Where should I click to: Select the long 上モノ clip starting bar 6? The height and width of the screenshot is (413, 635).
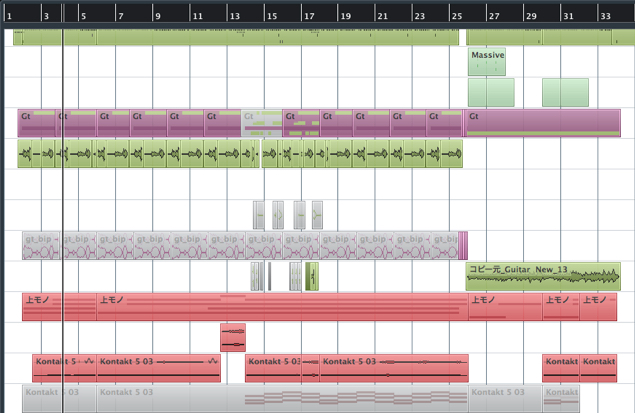[x=282, y=307]
